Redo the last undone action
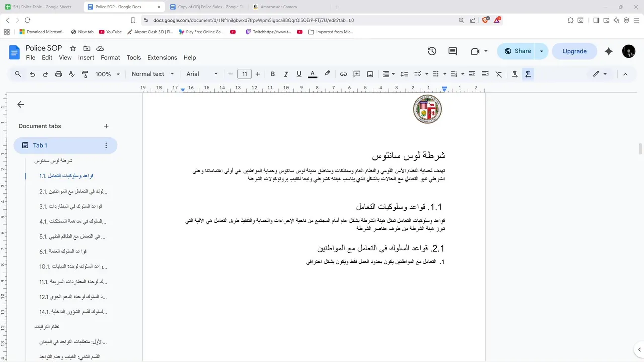Screen dimensions: 644x362 (x=45, y=74)
